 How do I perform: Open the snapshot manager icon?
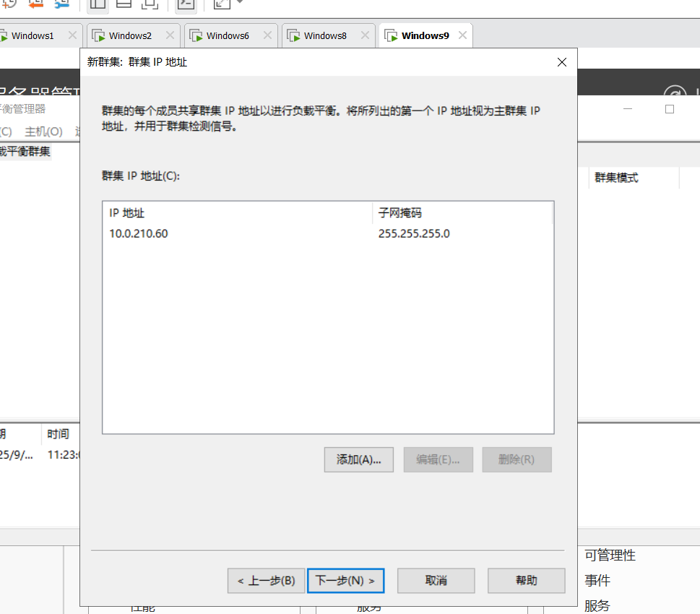[x=62, y=3]
